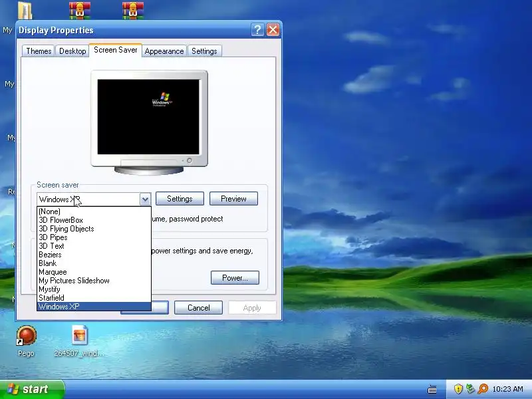Click the keyboard icon on taskbar
532x399 pixels.
pos(432,389)
